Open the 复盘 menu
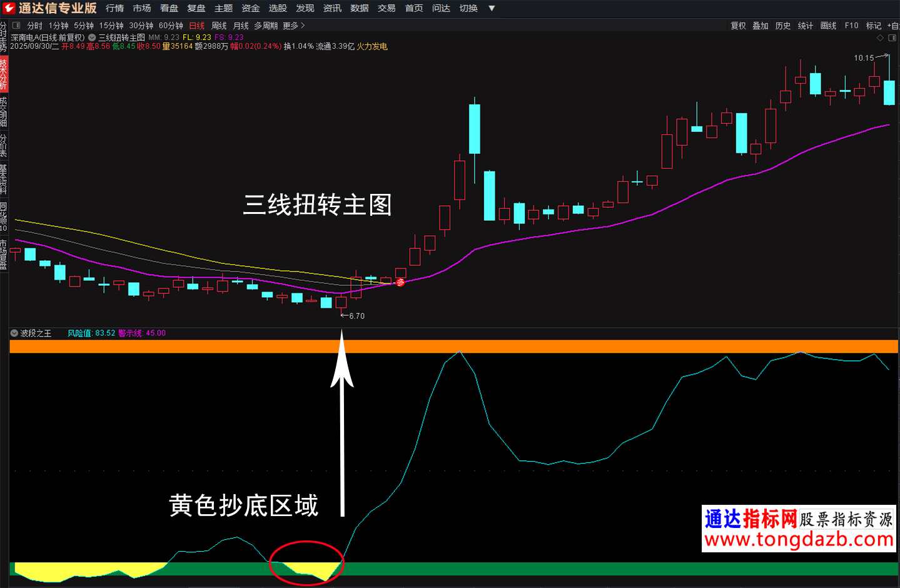900x588 pixels. pyautogui.click(x=196, y=8)
